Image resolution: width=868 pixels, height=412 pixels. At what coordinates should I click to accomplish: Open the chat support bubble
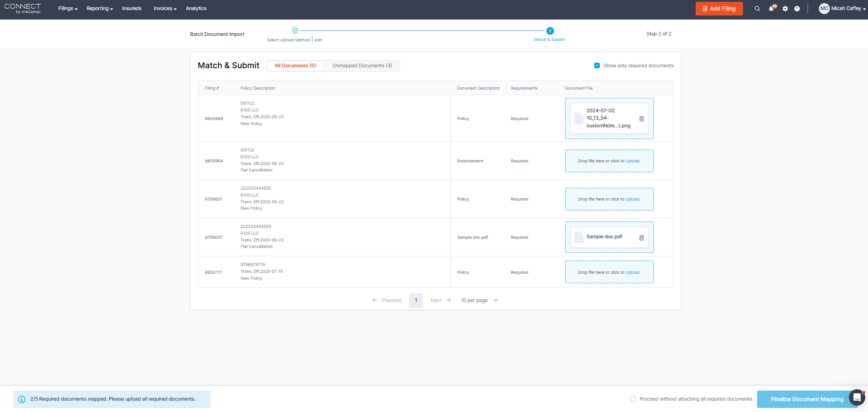point(857,397)
